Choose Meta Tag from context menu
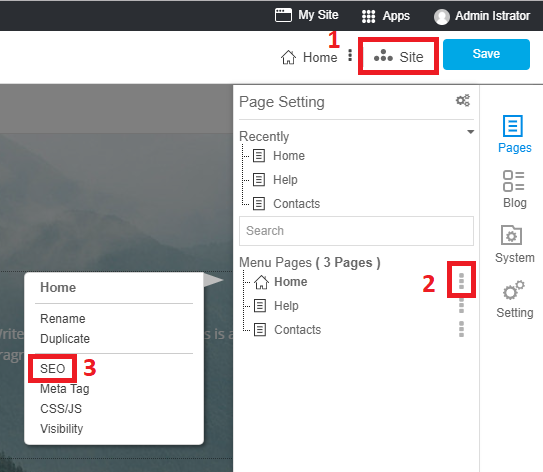This screenshot has height=472, width=543. point(65,389)
